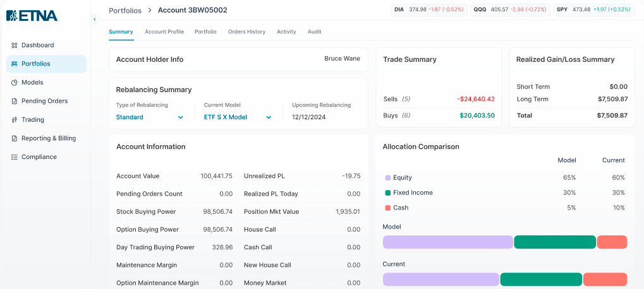Click the Pending Orders document icon
Screen dimensions: 644x289
tap(15, 101)
